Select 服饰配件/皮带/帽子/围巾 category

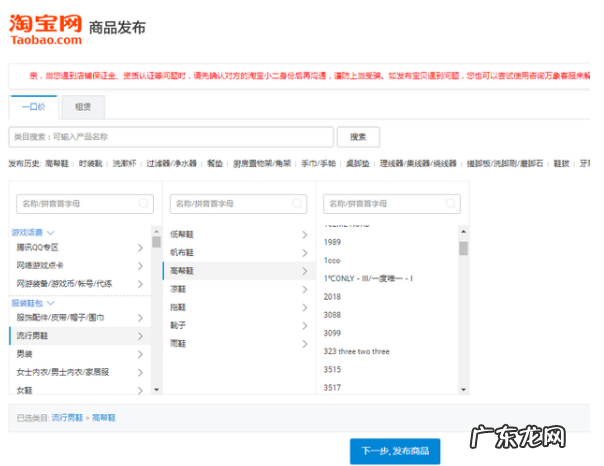[80, 318]
